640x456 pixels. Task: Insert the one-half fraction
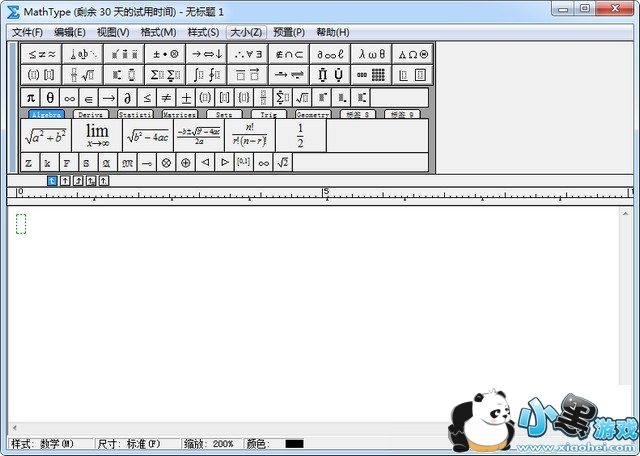pyautogui.click(x=301, y=136)
